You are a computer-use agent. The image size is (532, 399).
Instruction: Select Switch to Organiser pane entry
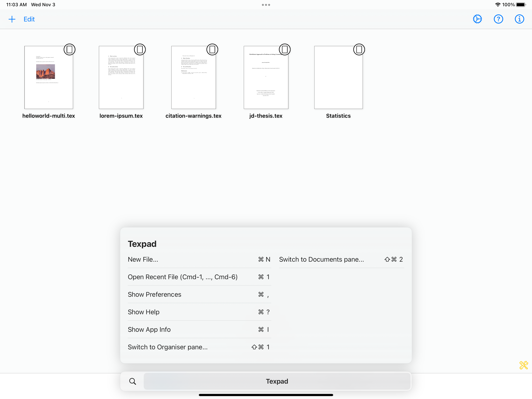[x=199, y=347]
